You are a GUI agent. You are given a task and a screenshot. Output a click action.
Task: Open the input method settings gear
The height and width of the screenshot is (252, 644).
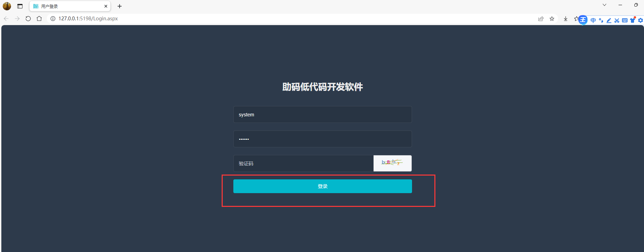641,20
